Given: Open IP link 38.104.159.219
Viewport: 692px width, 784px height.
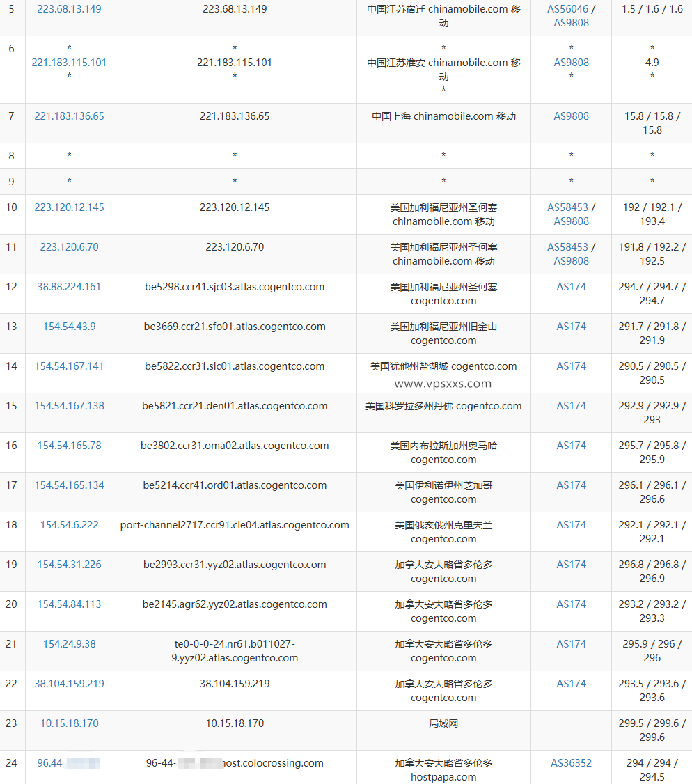Looking at the screenshot, I should (x=69, y=684).
